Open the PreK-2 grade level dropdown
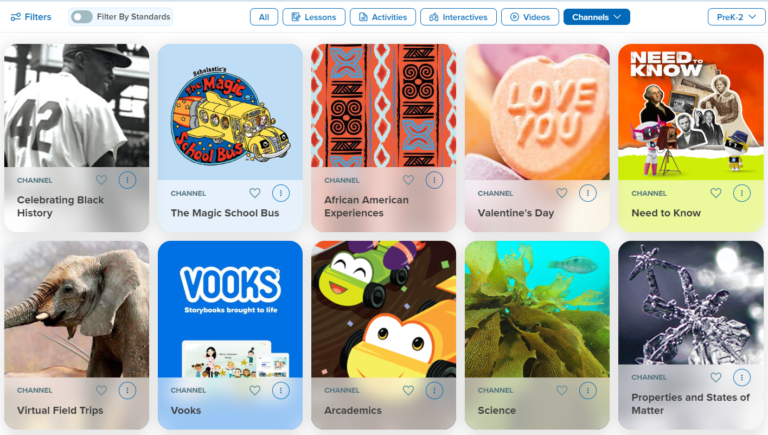Screen dimensions: 768x435 pos(736,17)
